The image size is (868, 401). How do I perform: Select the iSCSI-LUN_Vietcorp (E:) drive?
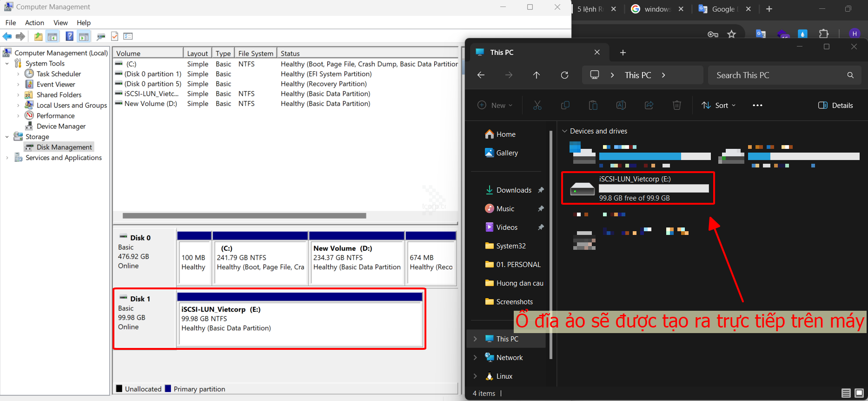(637, 188)
